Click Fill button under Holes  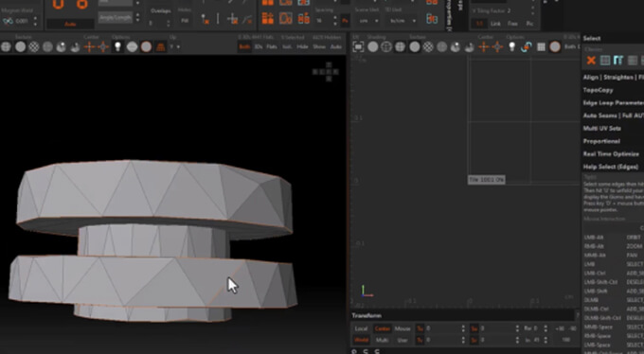[185, 21]
